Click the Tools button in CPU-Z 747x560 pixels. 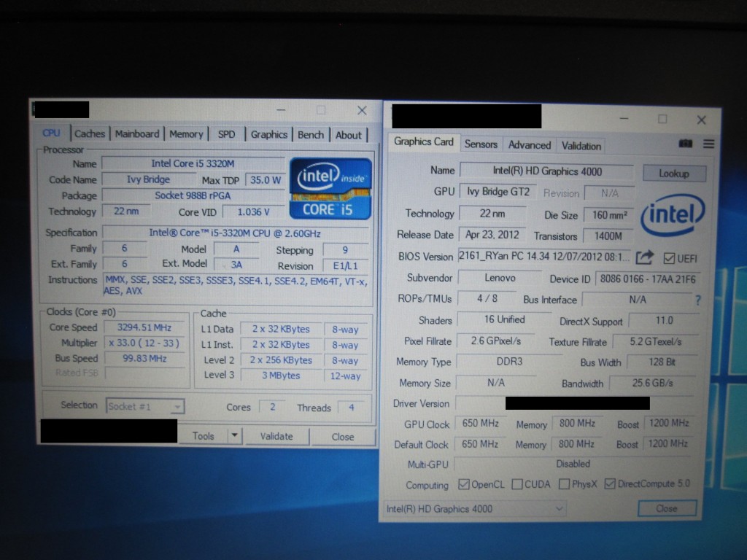click(203, 436)
